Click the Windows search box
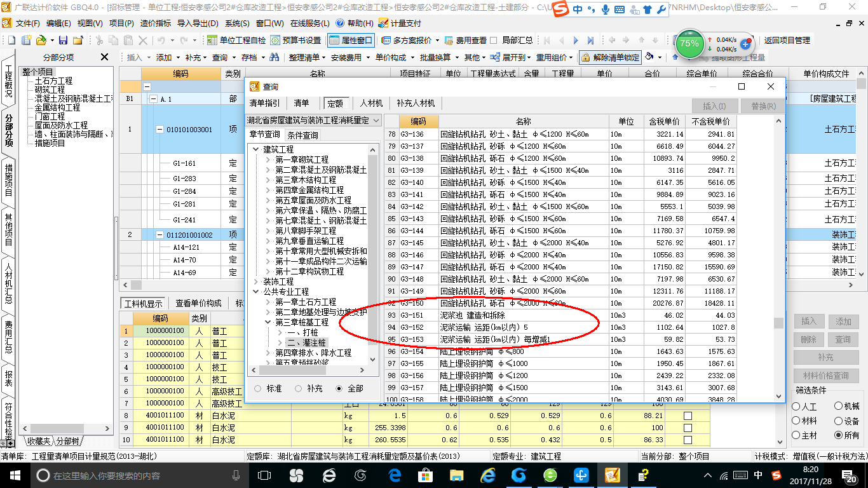This screenshot has width=868, height=488. click(138, 475)
